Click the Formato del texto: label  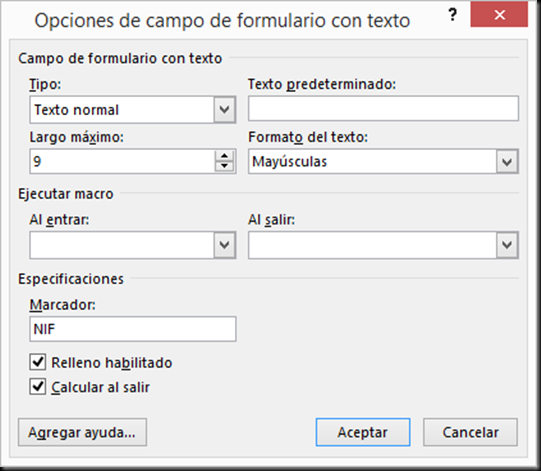[308, 137]
